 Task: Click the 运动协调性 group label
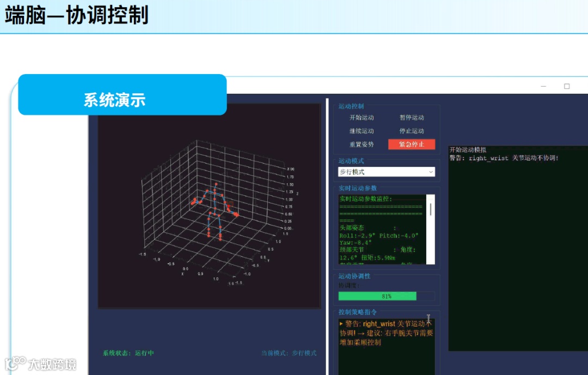point(354,276)
